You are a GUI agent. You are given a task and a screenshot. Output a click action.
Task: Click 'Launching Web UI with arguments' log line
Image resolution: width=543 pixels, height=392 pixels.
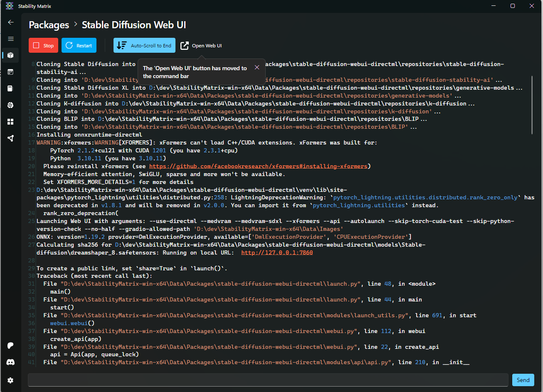tap(275, 225)
